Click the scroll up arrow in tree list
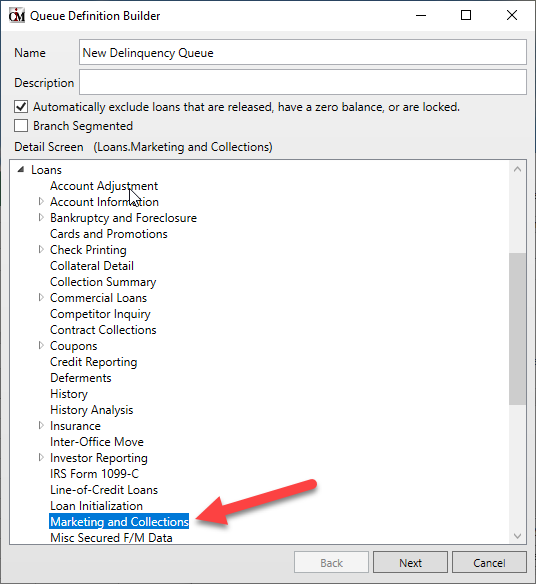This screenshot has height=584, width=536. (x=517, y=169)
